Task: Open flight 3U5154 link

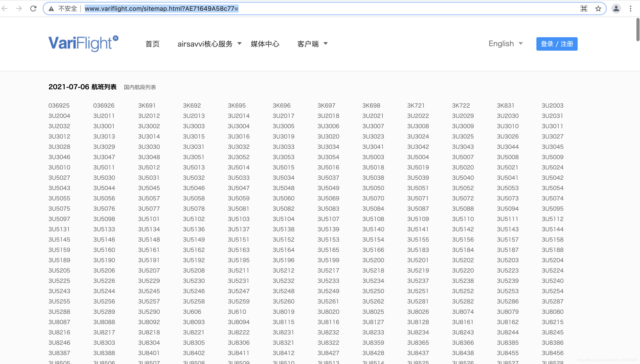Action: point(373,240)
